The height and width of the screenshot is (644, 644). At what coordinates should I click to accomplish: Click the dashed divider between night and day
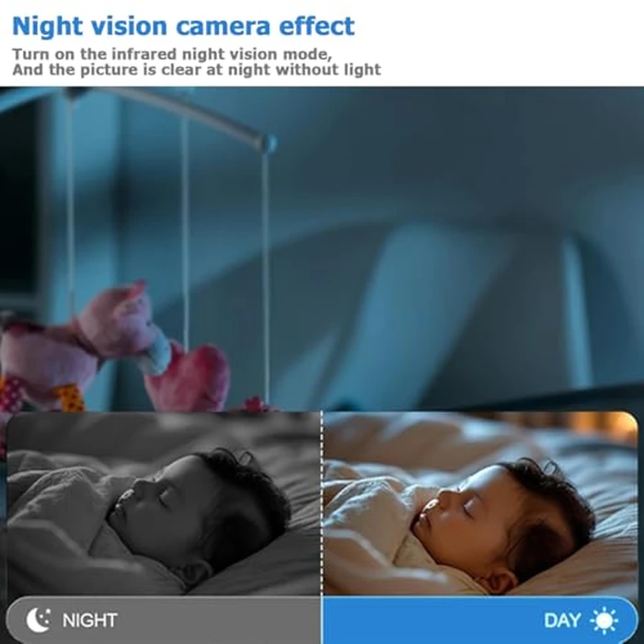[322, 503]
